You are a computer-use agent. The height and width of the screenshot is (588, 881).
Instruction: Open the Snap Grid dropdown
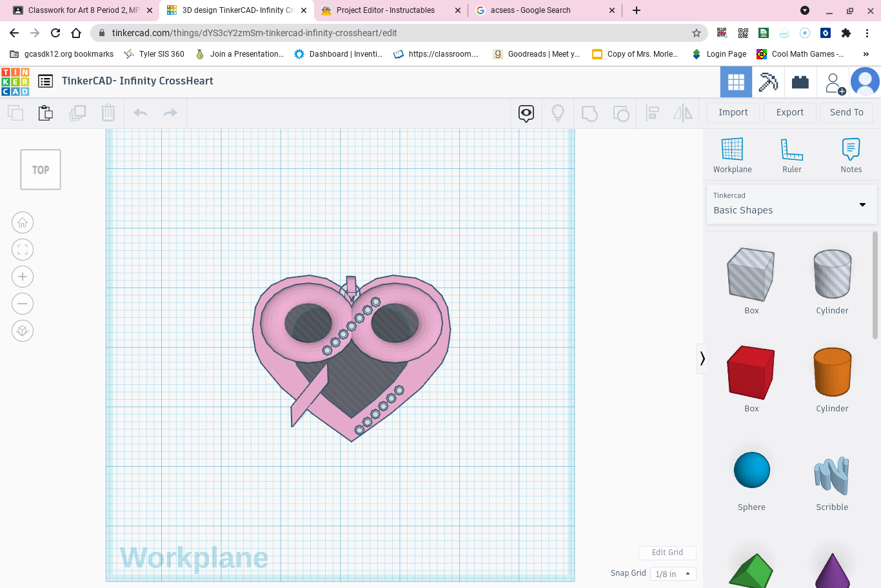673,574
